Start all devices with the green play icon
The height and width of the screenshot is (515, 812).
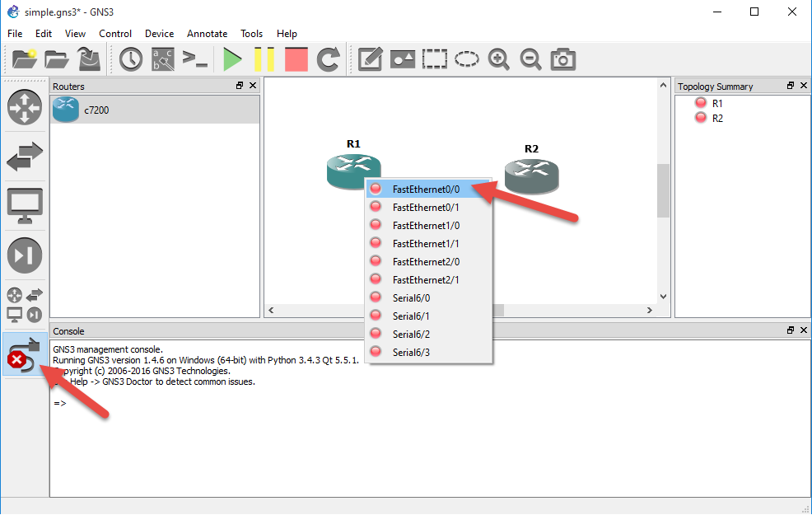pyautogui.click(x=233, y=59)
